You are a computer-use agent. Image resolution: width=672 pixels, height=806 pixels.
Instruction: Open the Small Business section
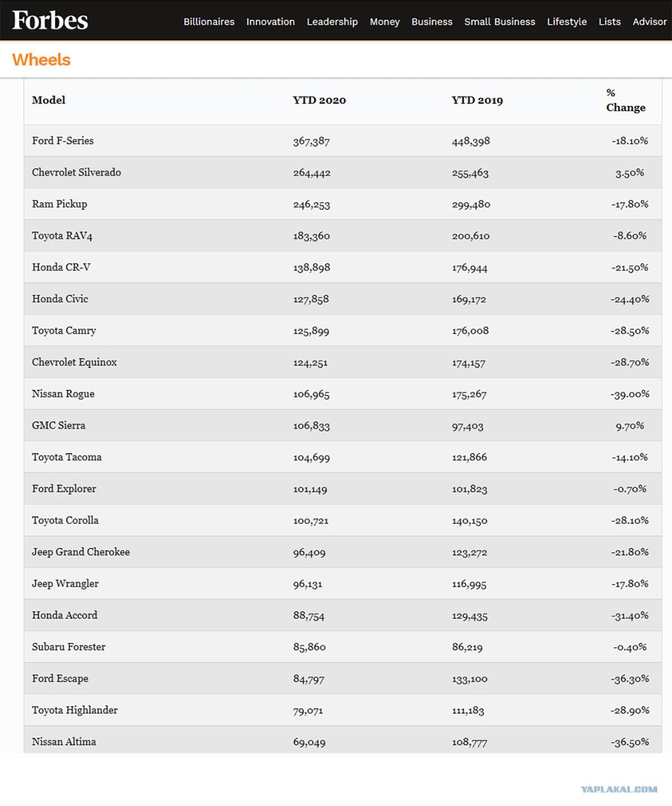pos(500,22)
